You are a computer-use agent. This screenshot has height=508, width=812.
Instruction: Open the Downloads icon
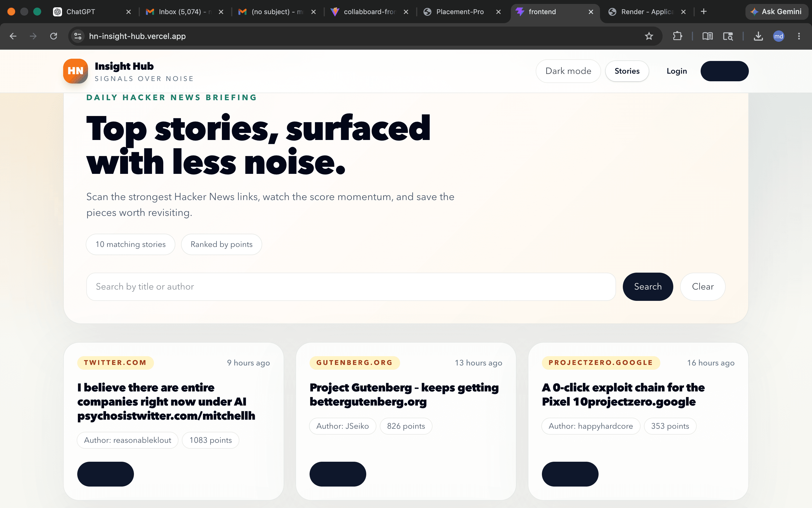(x=758, y=36)
